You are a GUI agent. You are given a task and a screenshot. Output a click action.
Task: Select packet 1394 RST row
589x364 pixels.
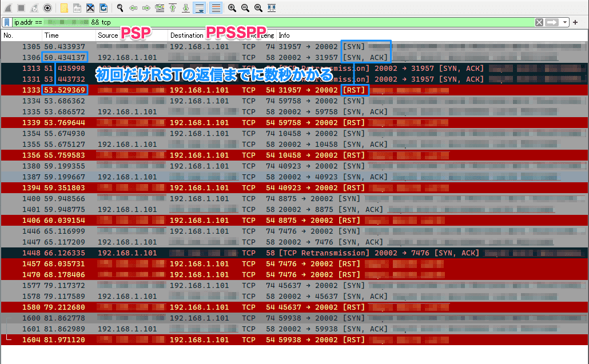294,188
